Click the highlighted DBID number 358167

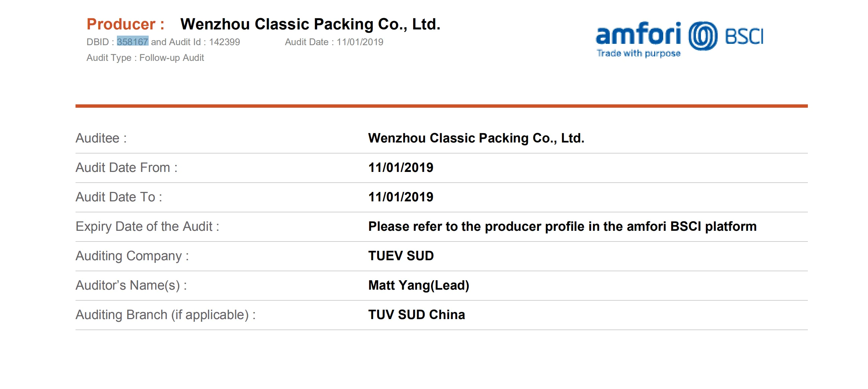click(x=132, y=42)
